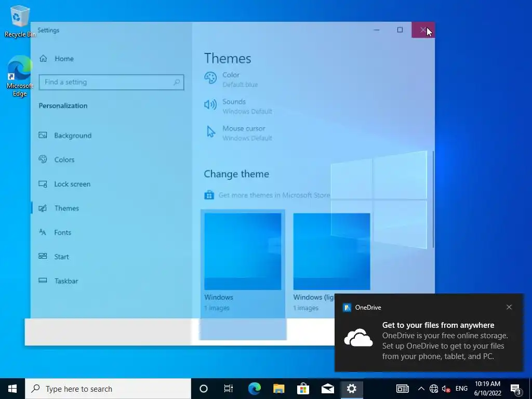Screen dimensions: 532x399
Task: Close the Settings window
Action: [423, 30]
